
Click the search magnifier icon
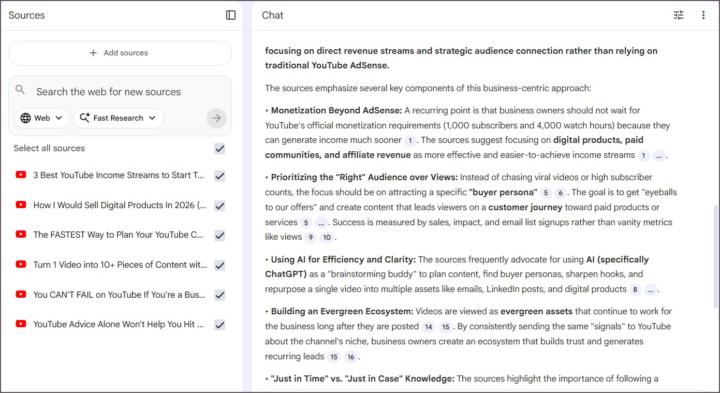pos(20,90)
